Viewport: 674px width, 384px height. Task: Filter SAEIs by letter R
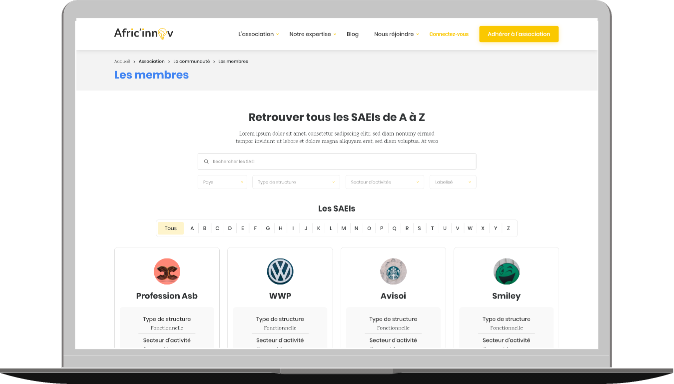(407, 228)
